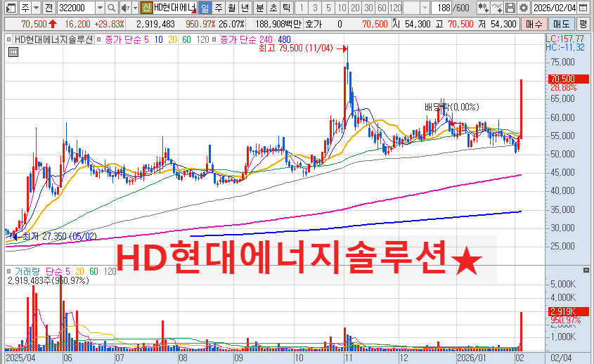Select the 3 interval button

click(x=315, y=8)
